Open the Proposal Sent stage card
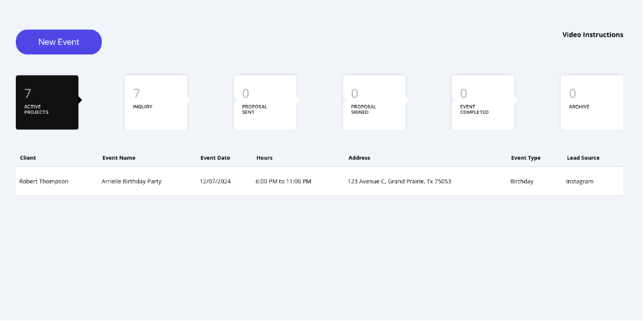Image resolution: width=644 pixels, height=321 pixels. (264, 102)
